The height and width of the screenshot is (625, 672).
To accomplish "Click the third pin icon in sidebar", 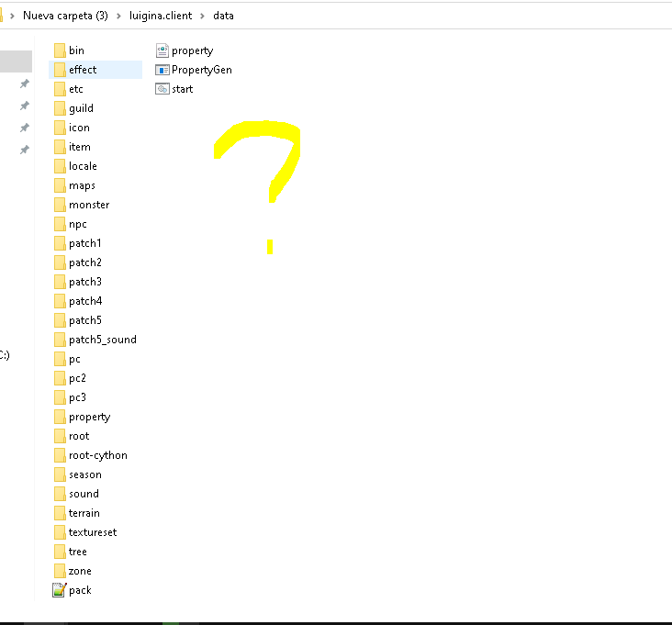I will (25, 128).
